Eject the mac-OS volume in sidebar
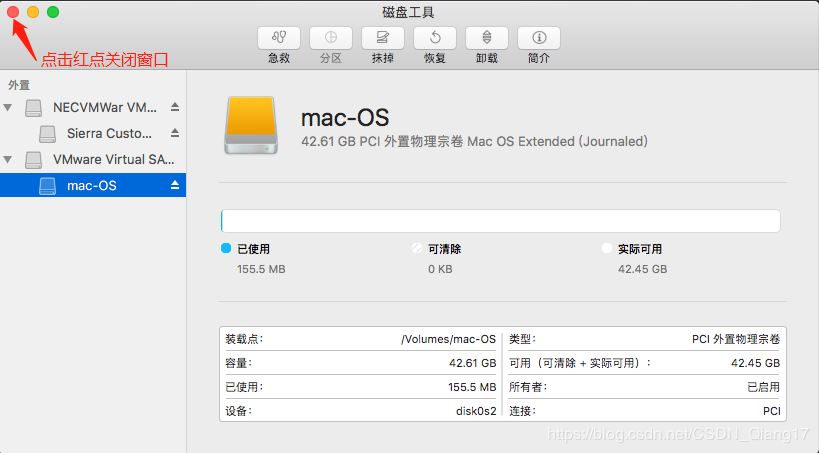 click(x=175, y=185)
